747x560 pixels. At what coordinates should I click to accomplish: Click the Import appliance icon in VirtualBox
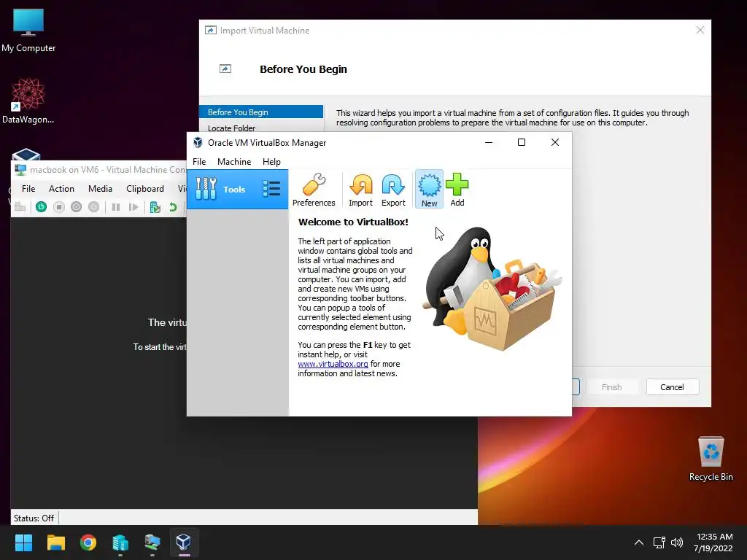[360, 190]
